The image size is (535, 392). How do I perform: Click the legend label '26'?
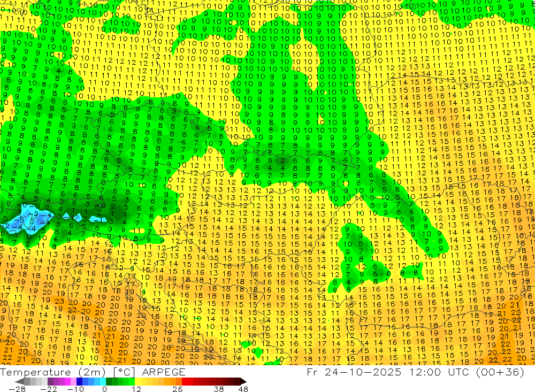[178, 389]
